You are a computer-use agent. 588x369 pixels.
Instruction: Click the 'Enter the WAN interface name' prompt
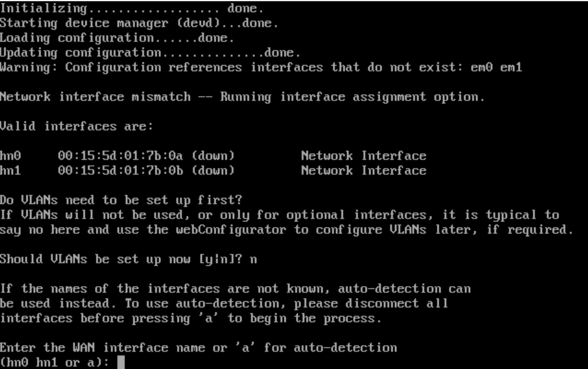click(x=198, y=347)
